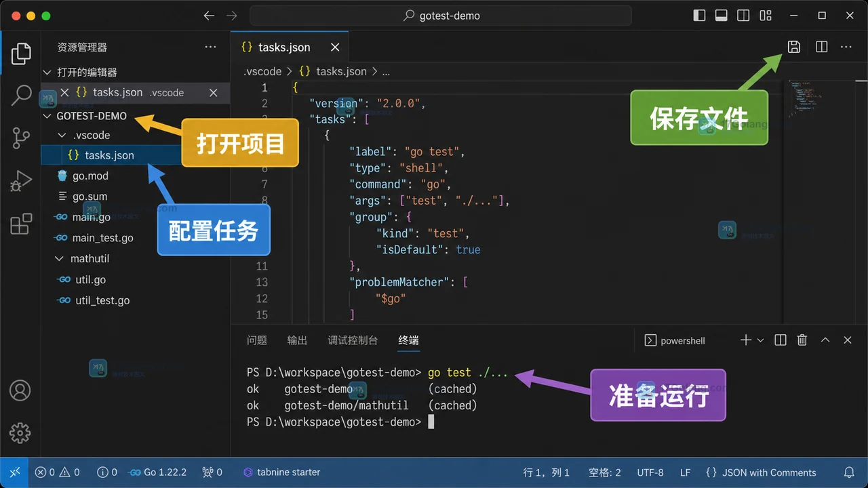Image resolution: width=868 pixels, height=488 pixels.
Task: Open the Search view icon
Action: coord(21,96)
